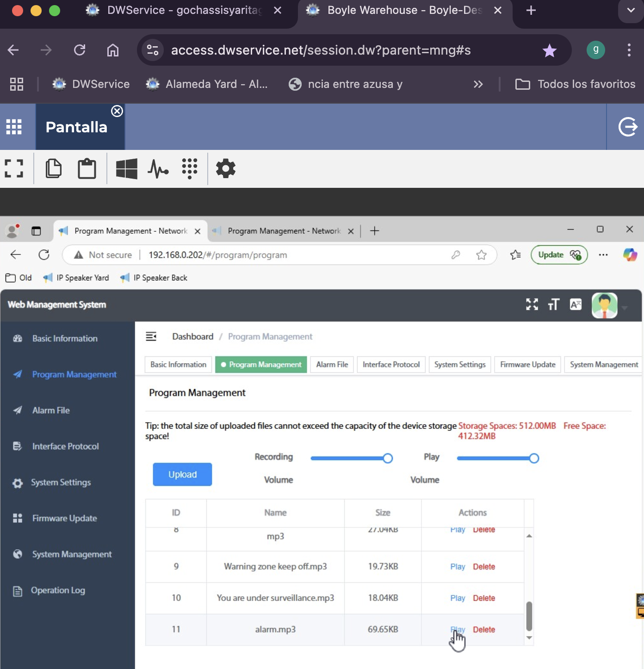Delete alarm.mp3 file
The width and height of the screenshot is (644, 669).
(x=484, y=630)
